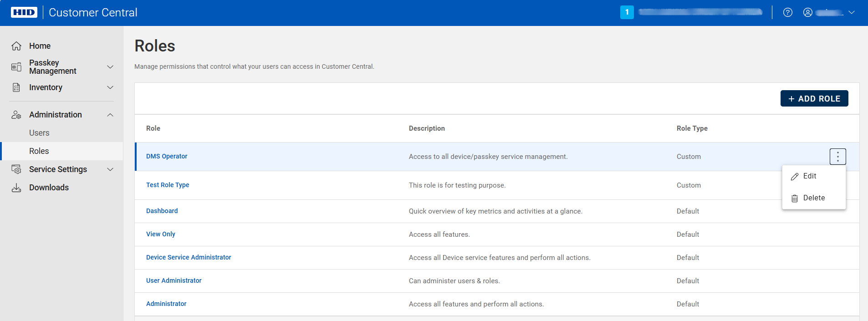Click the Role column header
This screenshot has width=868, height=321.
click(x=153, y=128)
